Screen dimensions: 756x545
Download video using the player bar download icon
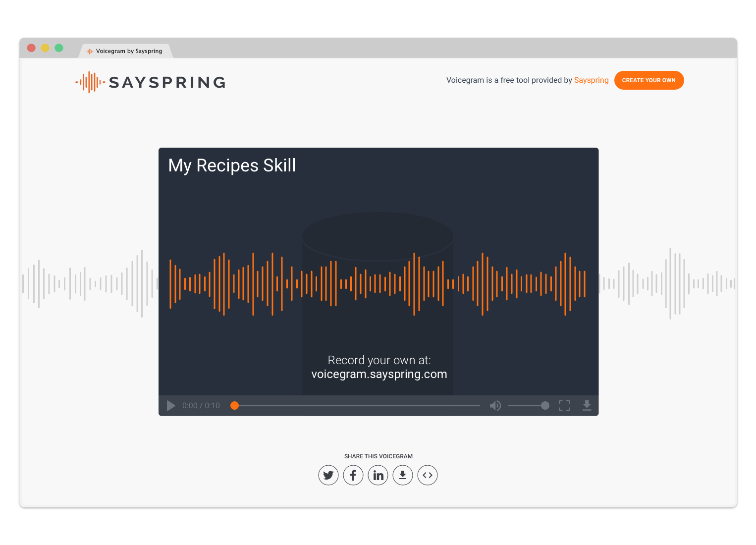tap(587, 406)
